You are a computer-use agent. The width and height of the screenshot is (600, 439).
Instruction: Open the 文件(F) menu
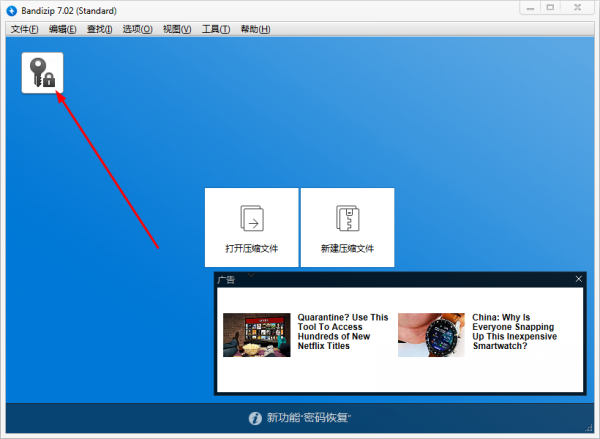coord(25,29)
